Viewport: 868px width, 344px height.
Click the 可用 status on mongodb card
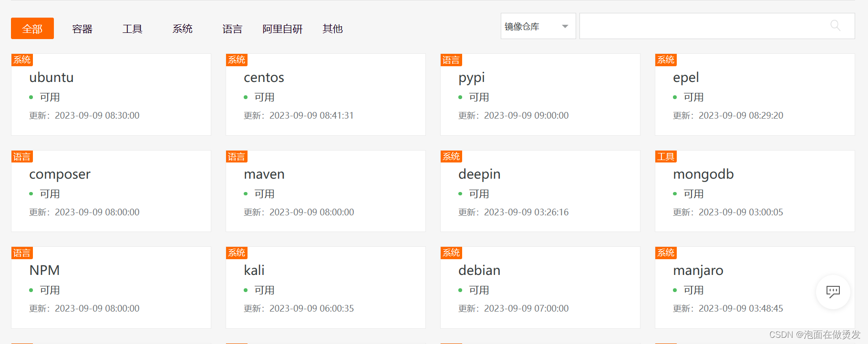(x=693, y=194)
